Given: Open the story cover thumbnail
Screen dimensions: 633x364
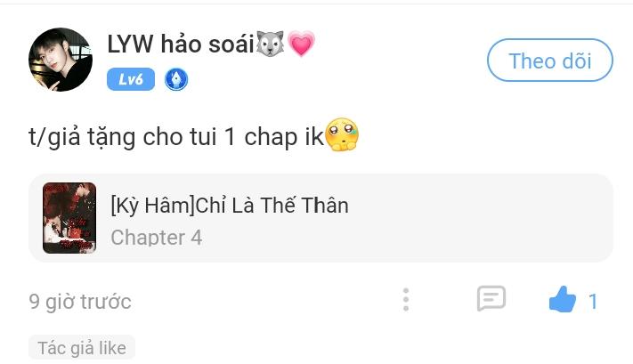Looking at the screenshot, I should (x=69, y=218).
